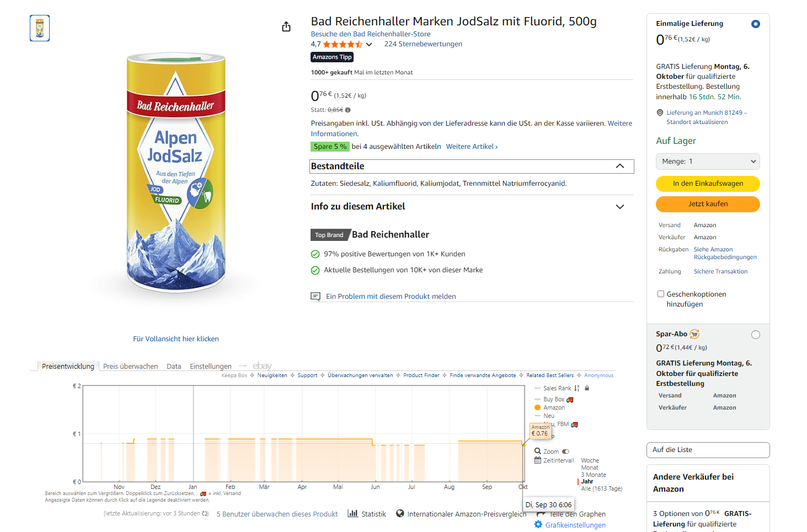
Task: Open the Keepa Einstellungen tab
Action: tap(211, 366)
